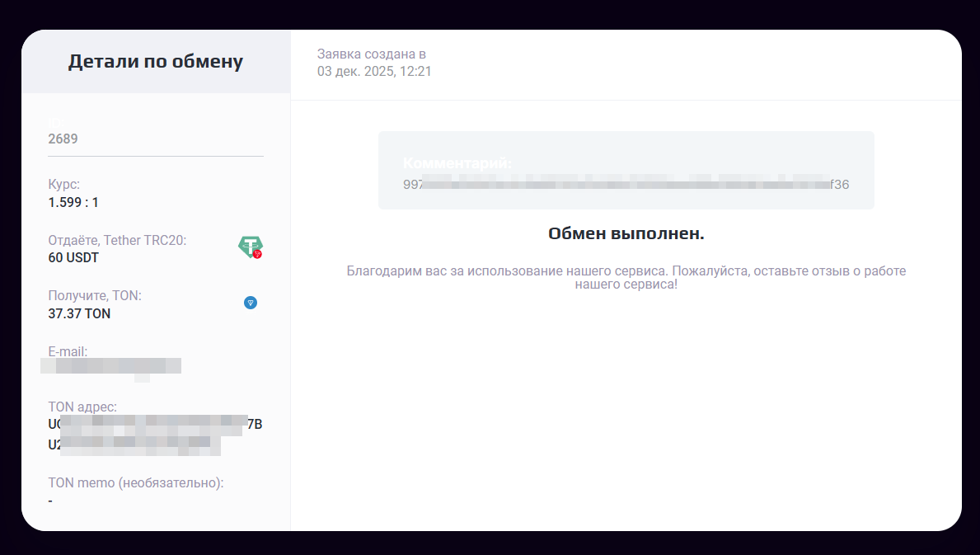Click the 37.37 TON amount

[80, 313]
